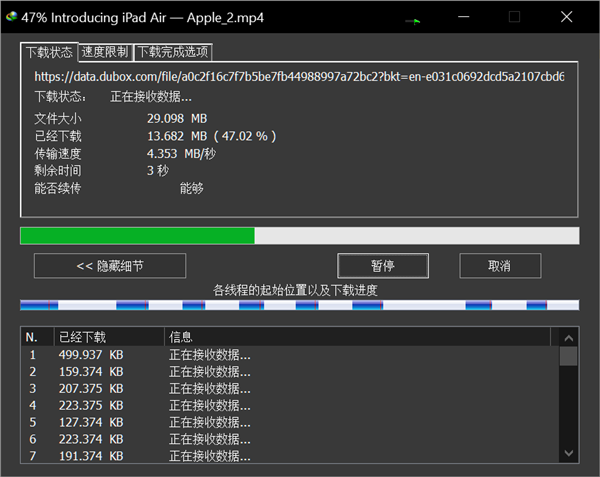
Task: Click the 隐藏细节 button
Action: tap(110, 266)
